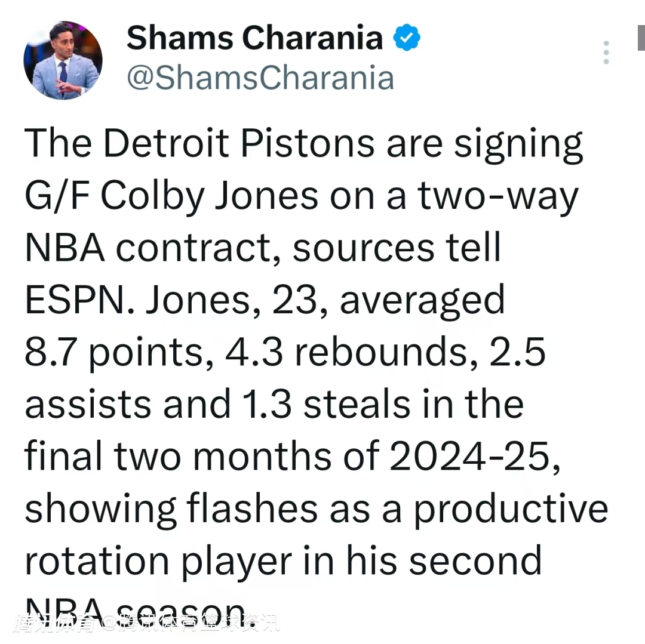Click the phrase "two-way" in the tweet
Screen dimensions: 645x644
(498, 195)
